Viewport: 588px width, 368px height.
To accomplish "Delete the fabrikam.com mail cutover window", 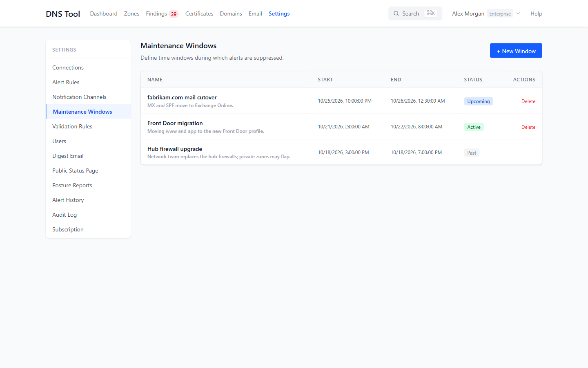I will 528,101.
